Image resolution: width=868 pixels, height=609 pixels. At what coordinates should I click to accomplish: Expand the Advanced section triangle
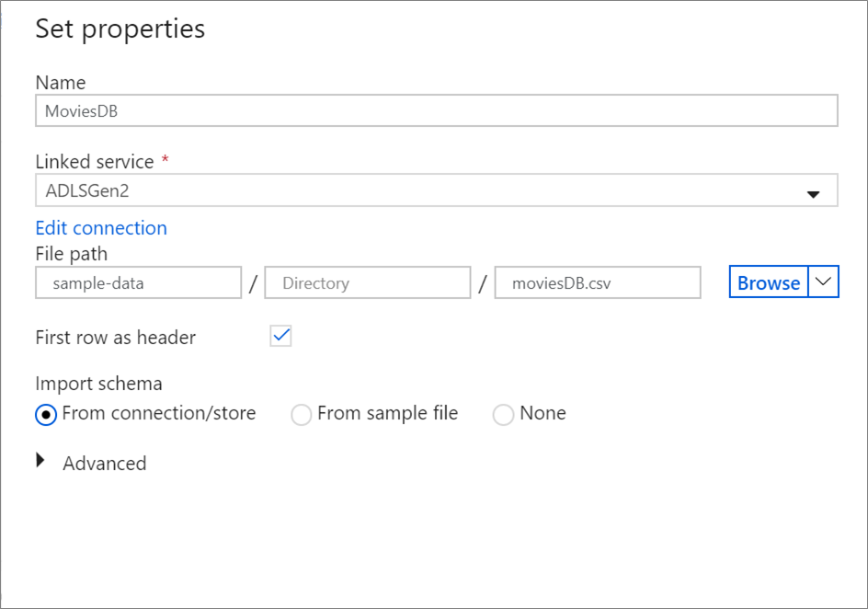[40, 462]
